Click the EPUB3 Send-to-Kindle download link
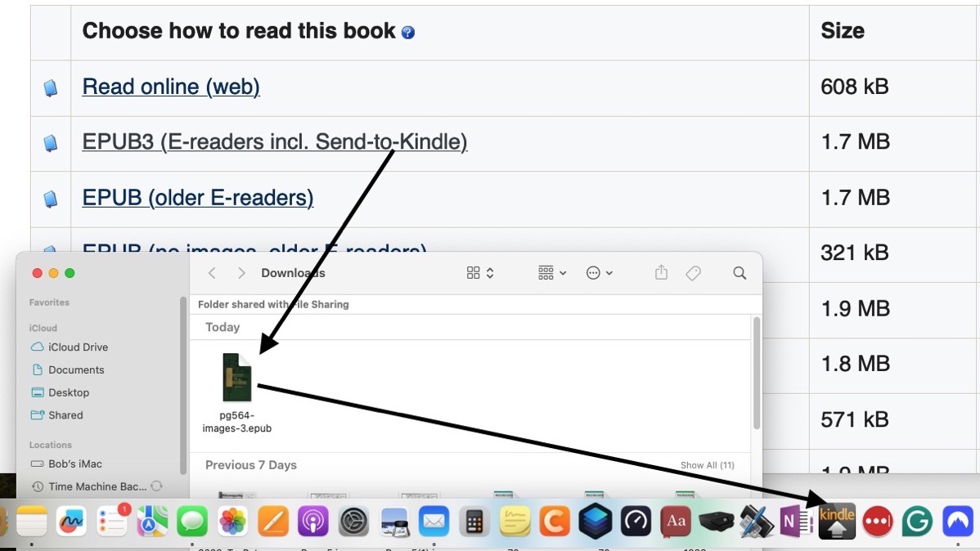This screenshot has width=980, height=551. pyautogui.click(x=274, y=142)
